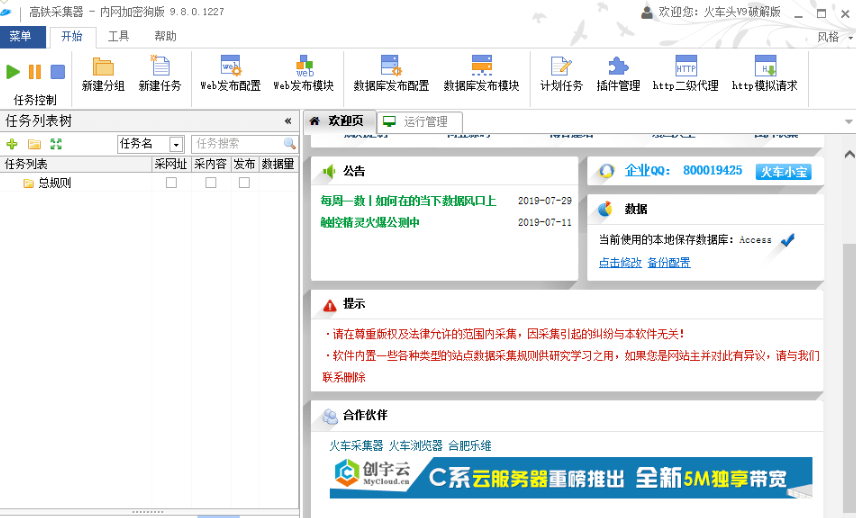
Task: Click 合作伙伴 people icon
Action: (330, 416)
